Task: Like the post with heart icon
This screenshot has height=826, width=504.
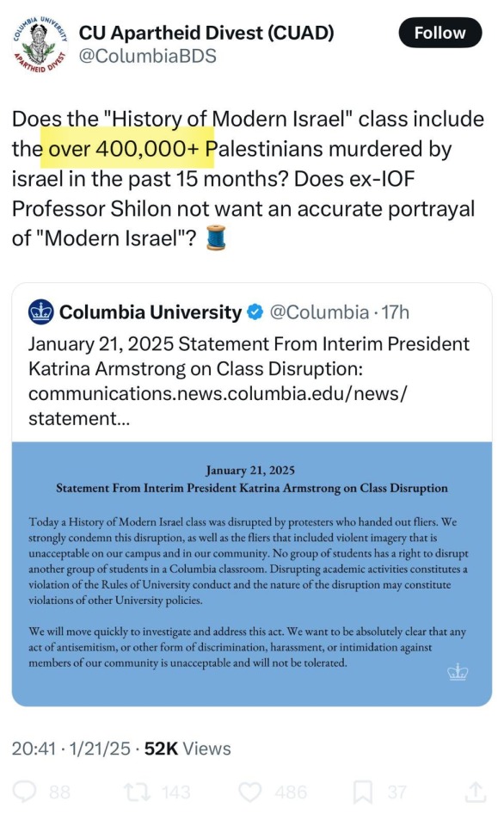Action: pyautogui.click(x=250, y=792)
